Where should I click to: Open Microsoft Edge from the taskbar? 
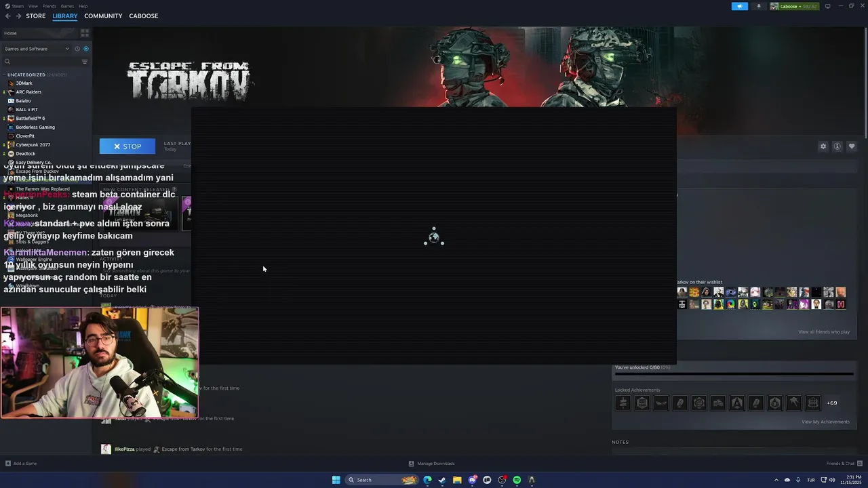(427, 480)
